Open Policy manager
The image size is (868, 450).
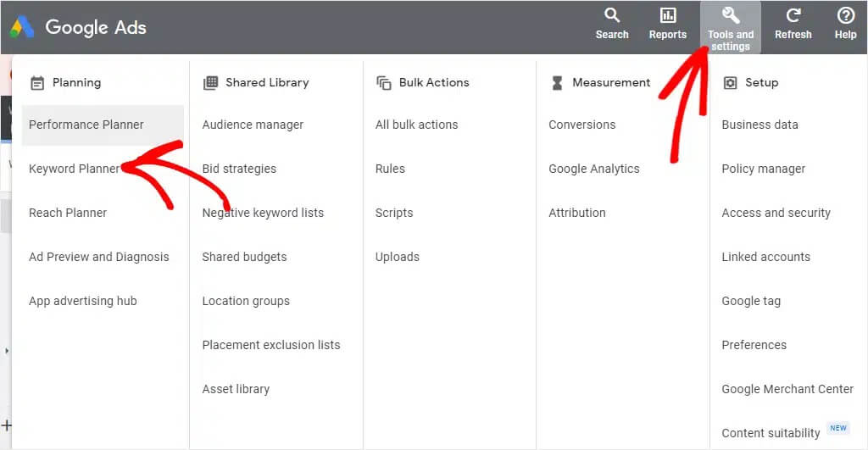pyautogui.click(x=764, y=169)
